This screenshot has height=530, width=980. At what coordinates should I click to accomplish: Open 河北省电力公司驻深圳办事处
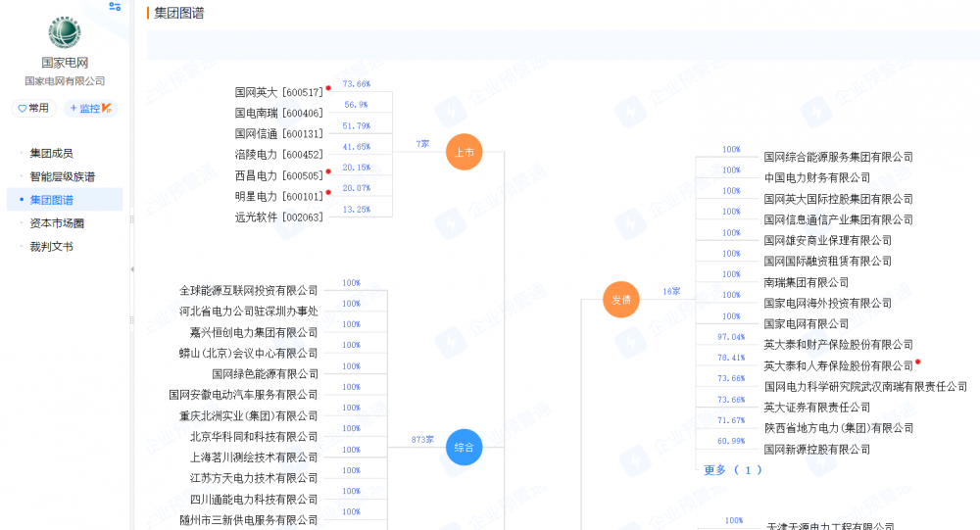248,312
